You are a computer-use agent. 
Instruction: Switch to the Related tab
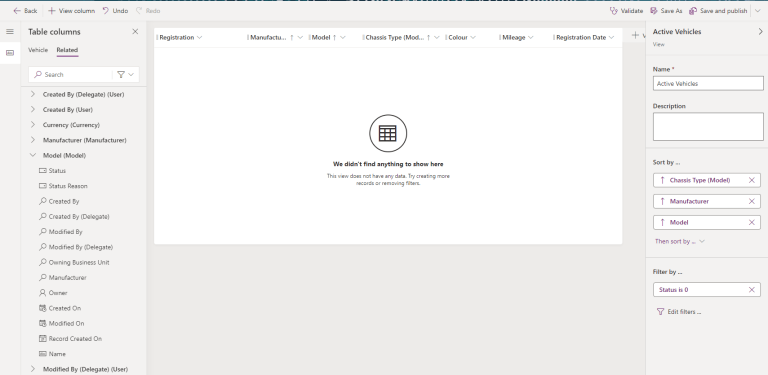click(67, 50)
